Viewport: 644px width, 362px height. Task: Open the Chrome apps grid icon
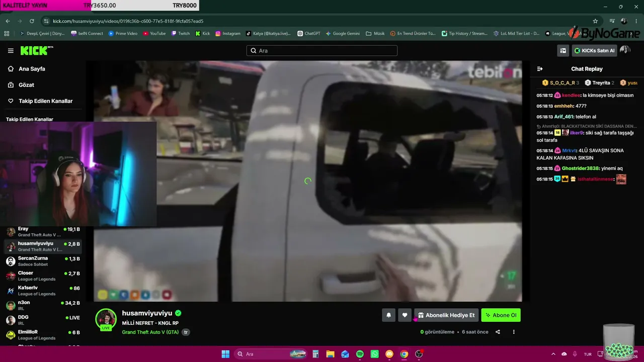coord(7,34)
